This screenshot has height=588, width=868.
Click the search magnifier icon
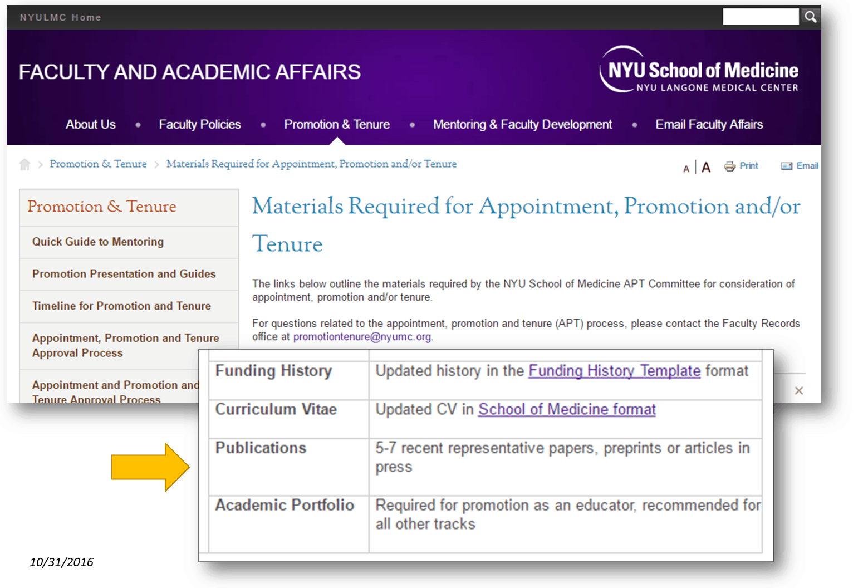[810, 17]
